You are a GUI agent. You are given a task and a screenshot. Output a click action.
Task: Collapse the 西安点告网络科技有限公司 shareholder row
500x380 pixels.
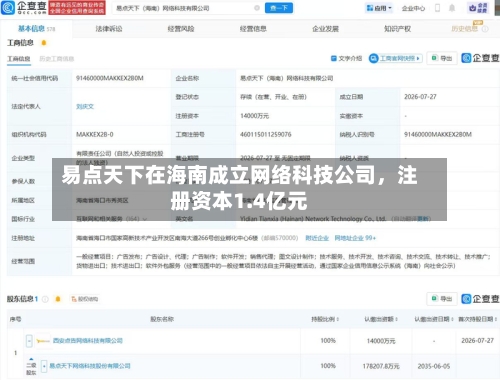click(x=29, y=341)
